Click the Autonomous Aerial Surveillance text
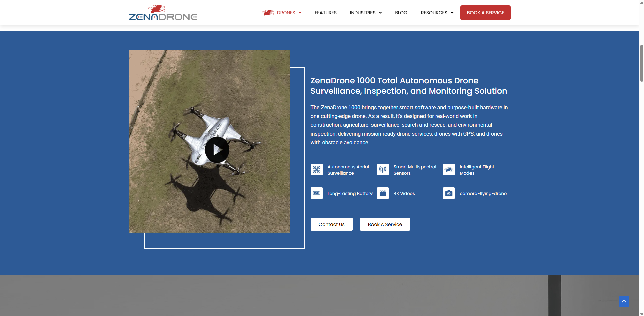Screen dimensions: 644x316 pyautogui.click(x=348, y=170)
